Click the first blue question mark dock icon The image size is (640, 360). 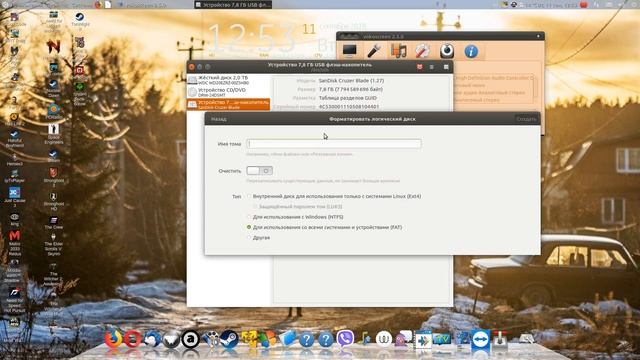pos(306,339)
